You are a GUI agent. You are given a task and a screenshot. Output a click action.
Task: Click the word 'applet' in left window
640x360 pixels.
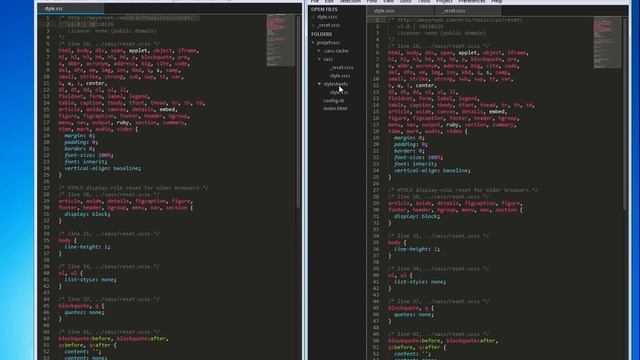point(138,51)
